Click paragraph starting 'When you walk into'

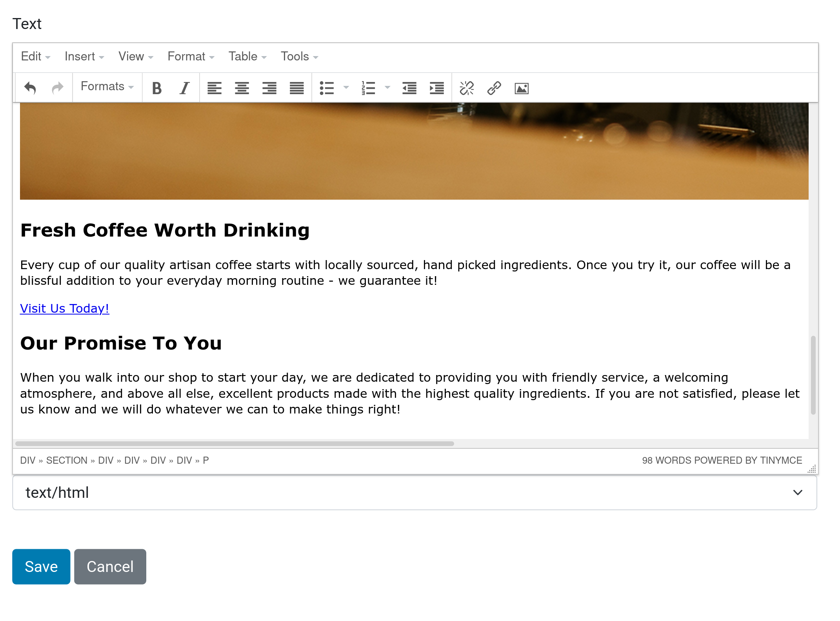[x=410, y=393]
